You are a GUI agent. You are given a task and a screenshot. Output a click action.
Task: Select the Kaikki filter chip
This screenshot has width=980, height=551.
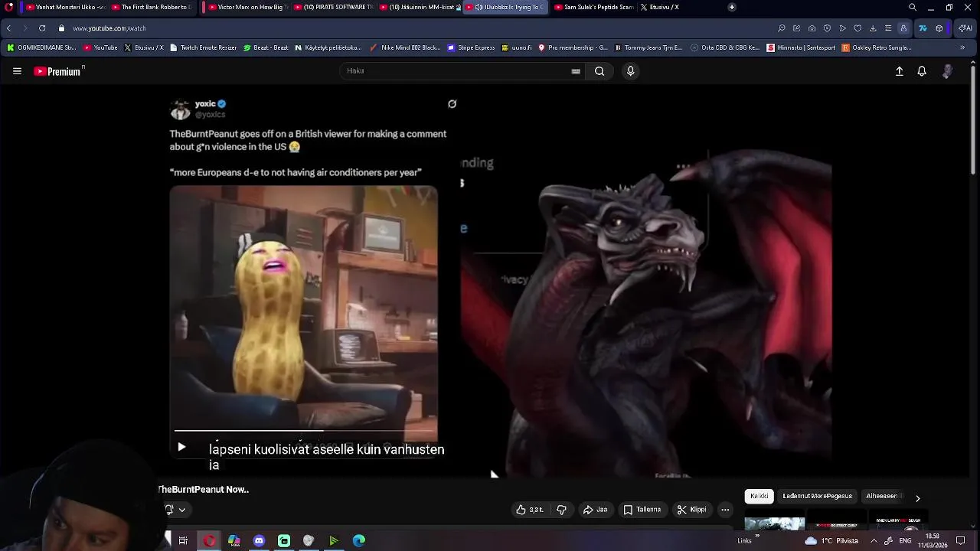pyautogui.click(x=759, y=496)
